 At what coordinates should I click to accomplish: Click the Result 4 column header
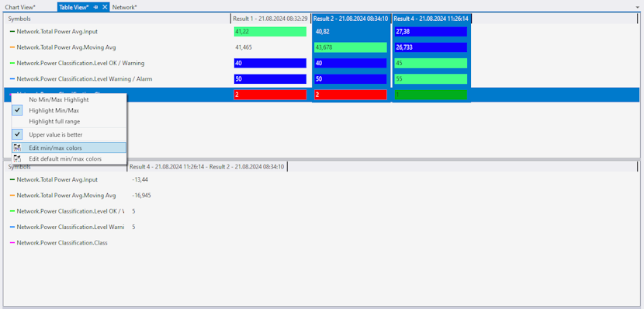tap(431, 19)
